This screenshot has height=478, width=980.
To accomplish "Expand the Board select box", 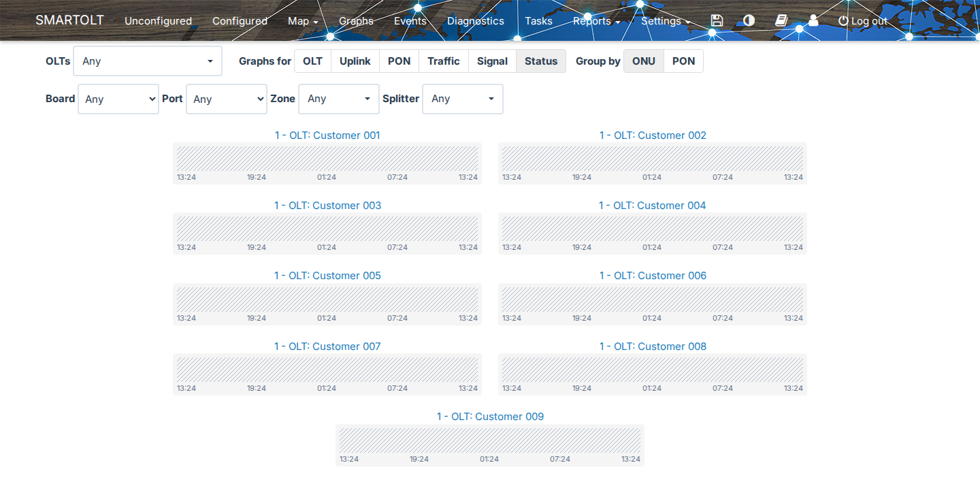I will 118,99.
